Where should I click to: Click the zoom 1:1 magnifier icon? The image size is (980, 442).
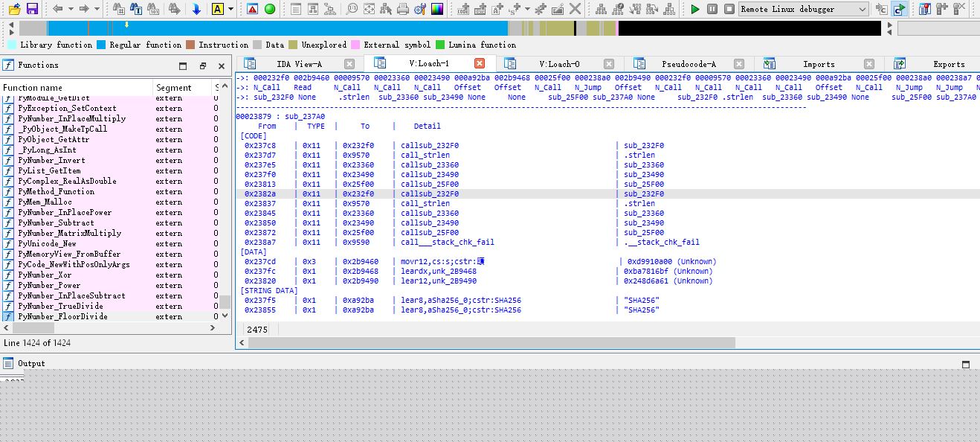(x=351, y=9)
